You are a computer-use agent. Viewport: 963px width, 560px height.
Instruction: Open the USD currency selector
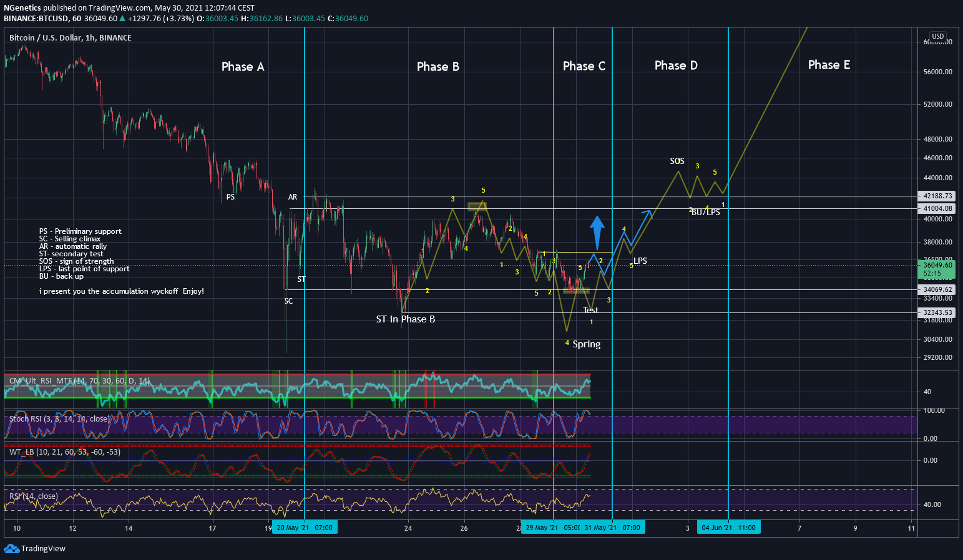(x=937, y=36)
